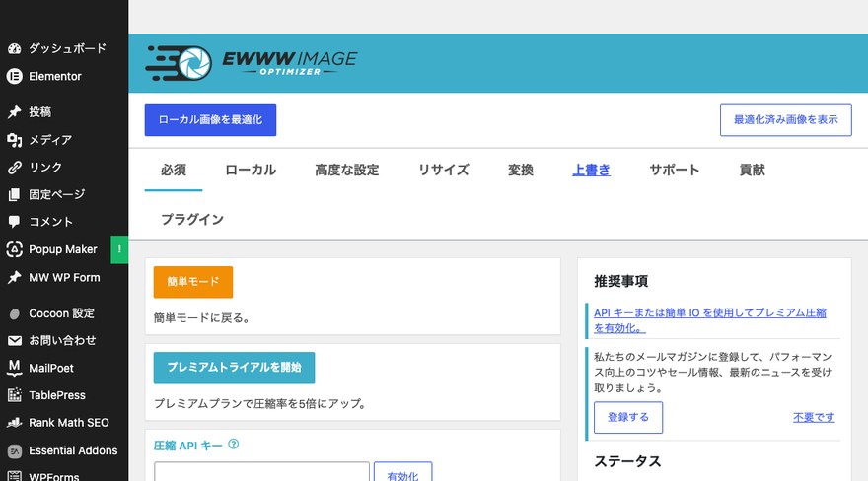
Task: Click the green notification badge on Popup Maker
Action: point(119,249)
